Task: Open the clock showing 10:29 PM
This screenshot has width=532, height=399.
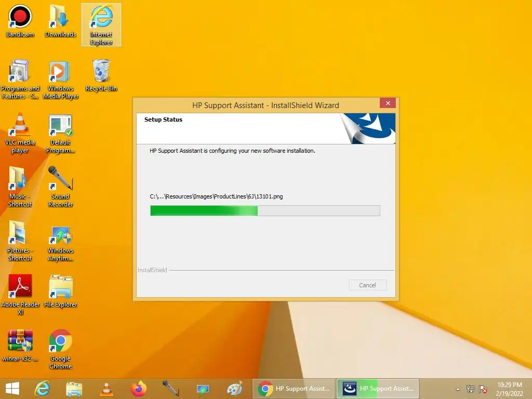Action: [x=510, y=389]
